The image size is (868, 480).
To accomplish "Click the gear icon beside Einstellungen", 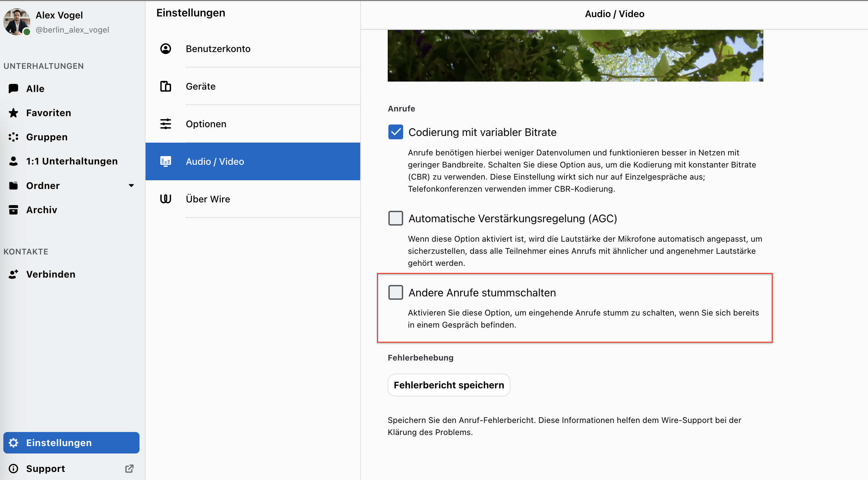I will (13, 442).
